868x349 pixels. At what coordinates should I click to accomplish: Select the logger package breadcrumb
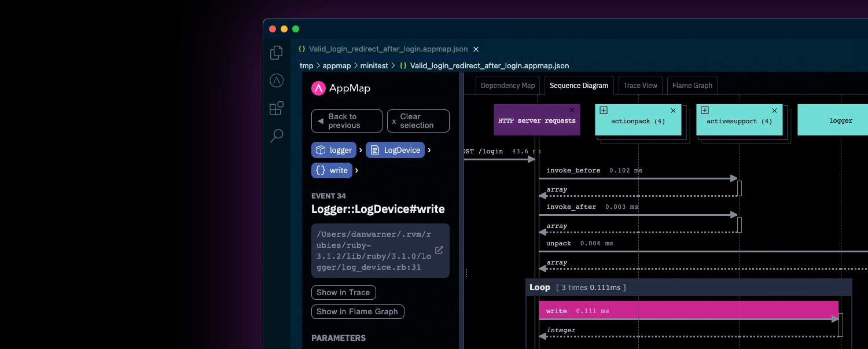[334, 150]
